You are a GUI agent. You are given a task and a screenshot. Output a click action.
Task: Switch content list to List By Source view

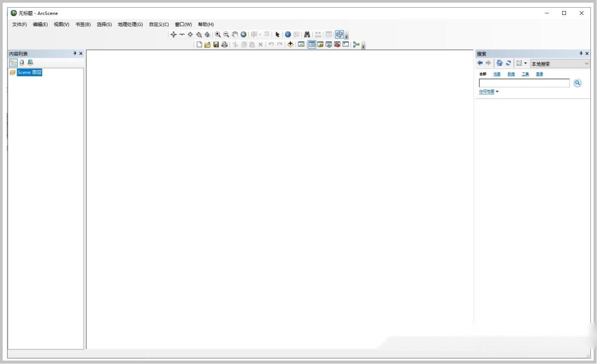pos(22,62)
